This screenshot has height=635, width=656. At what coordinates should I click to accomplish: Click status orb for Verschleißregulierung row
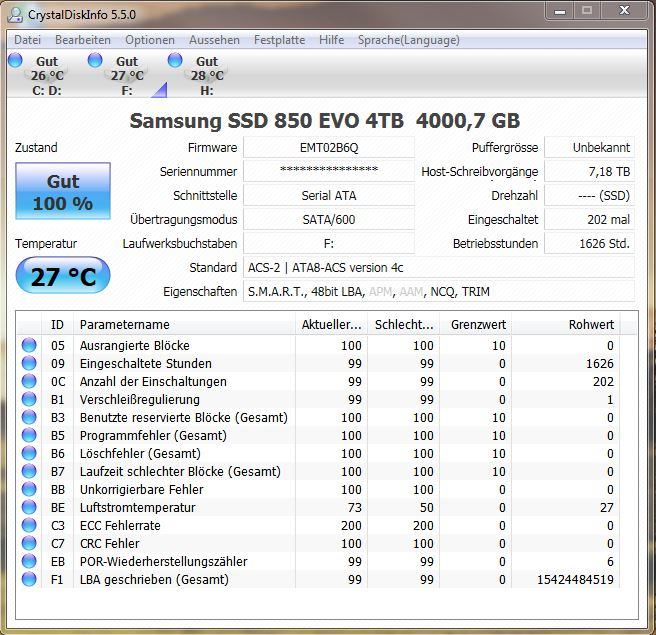click(x=29, y=399)
